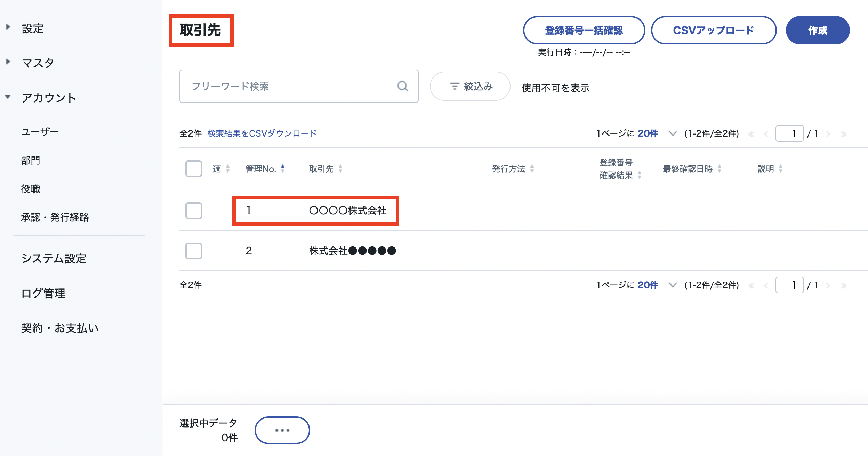Click bottom last-page double arrow icon
868x456 pixels.
click(x=843, y=286)
